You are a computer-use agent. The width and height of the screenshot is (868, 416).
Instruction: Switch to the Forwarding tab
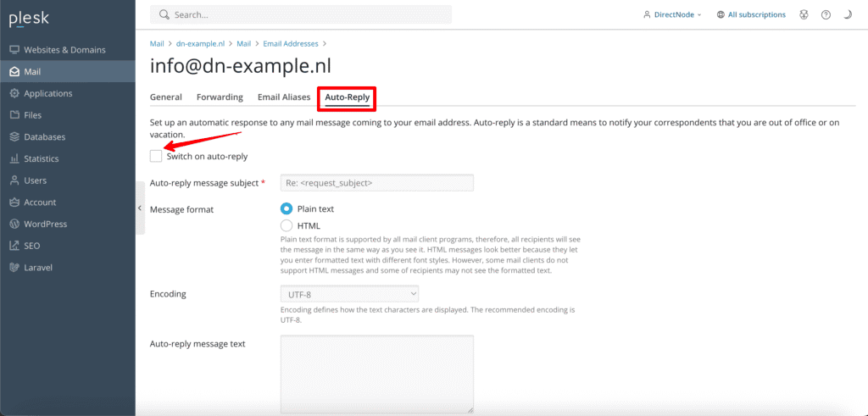click(220, 97)
